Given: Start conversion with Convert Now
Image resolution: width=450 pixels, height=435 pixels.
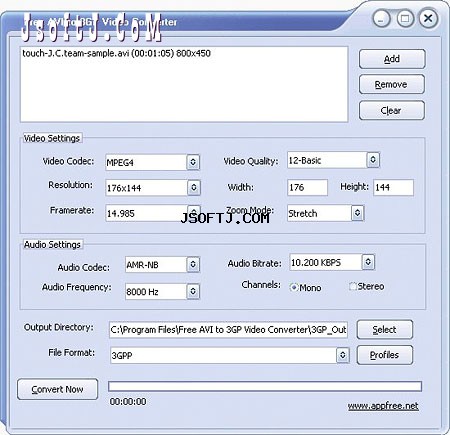Looking at the screenshot, I should click(x=57, y=389).
